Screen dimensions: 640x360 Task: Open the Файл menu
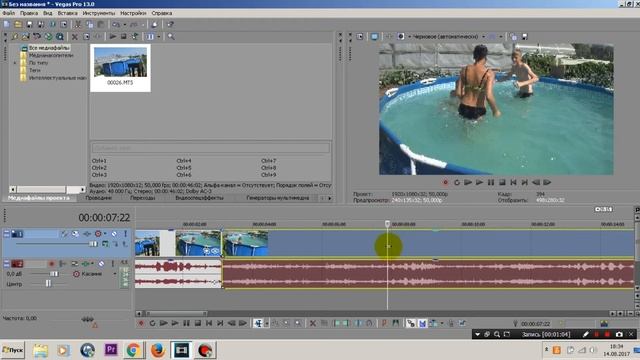(x=9, y=13)
